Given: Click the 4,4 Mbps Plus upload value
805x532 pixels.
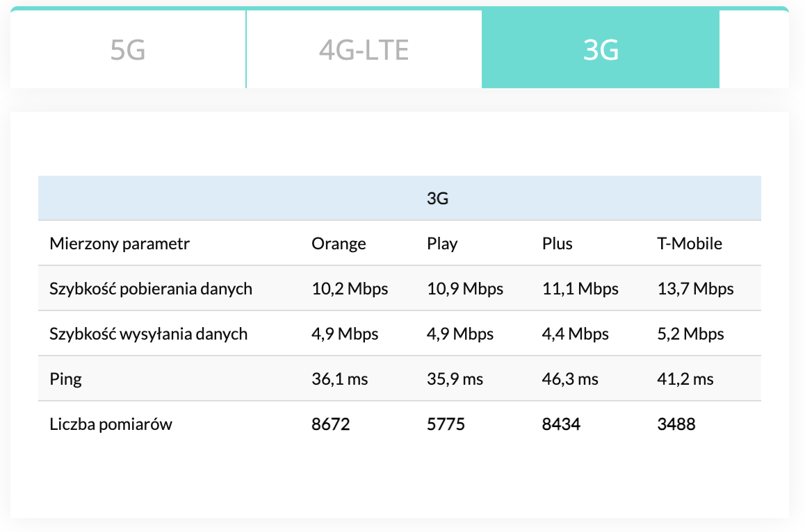Looking at the screenshot, I should [x=576, y=334].
